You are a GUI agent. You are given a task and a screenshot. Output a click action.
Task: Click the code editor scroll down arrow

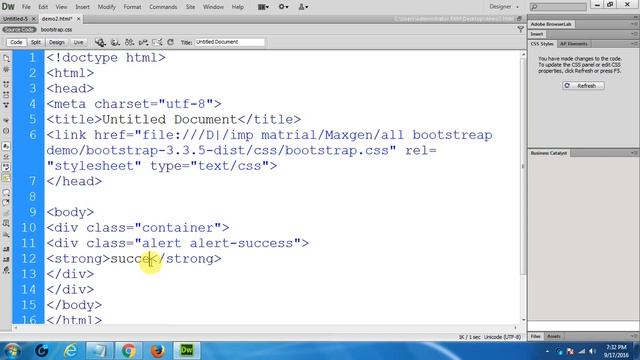(x=523, y=320)
